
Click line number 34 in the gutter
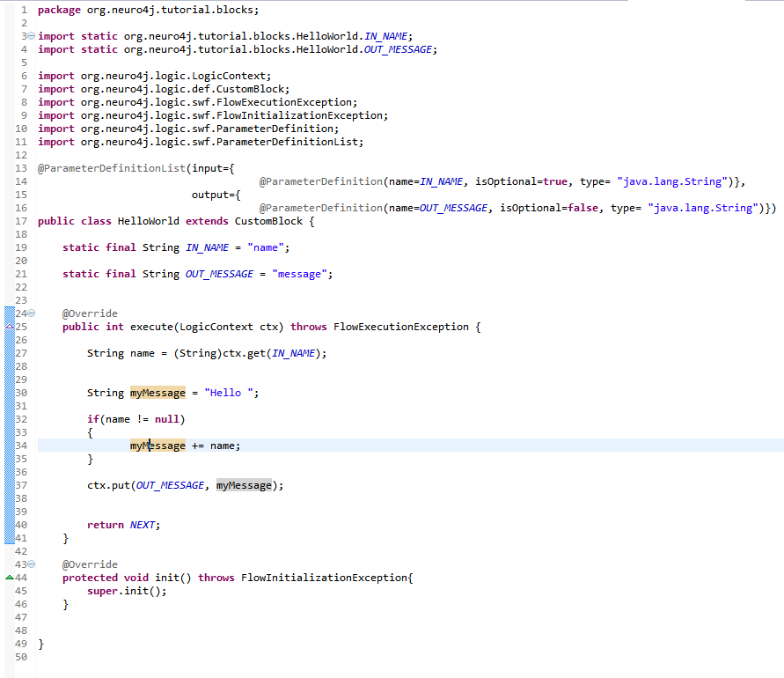[21, 446]
